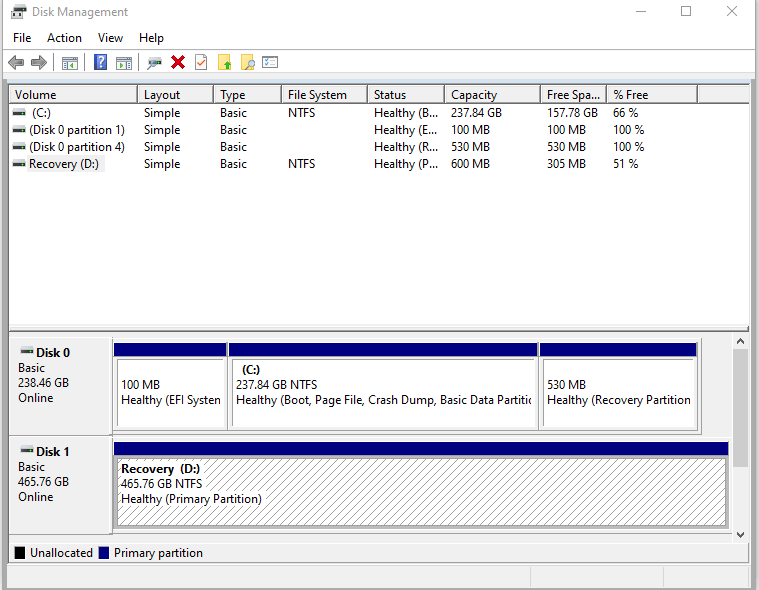
Task: Click drive icon next to Recovery (D:) row
Action: point(19,164)
